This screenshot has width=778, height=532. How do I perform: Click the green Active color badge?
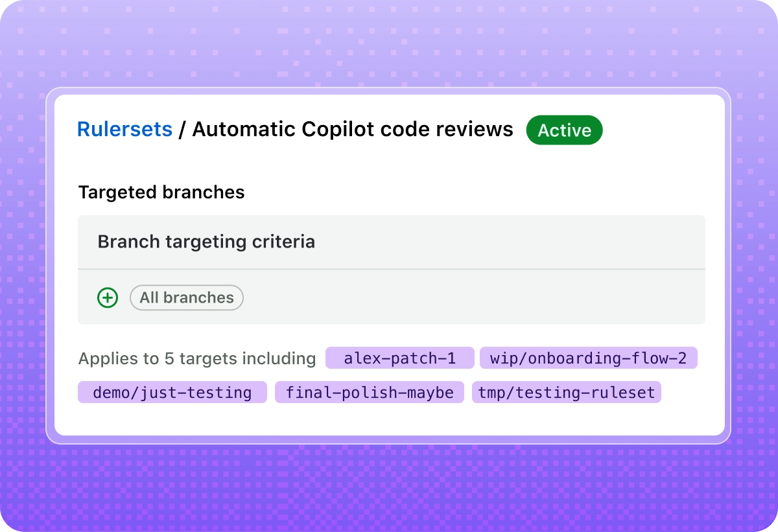(564, 130)
